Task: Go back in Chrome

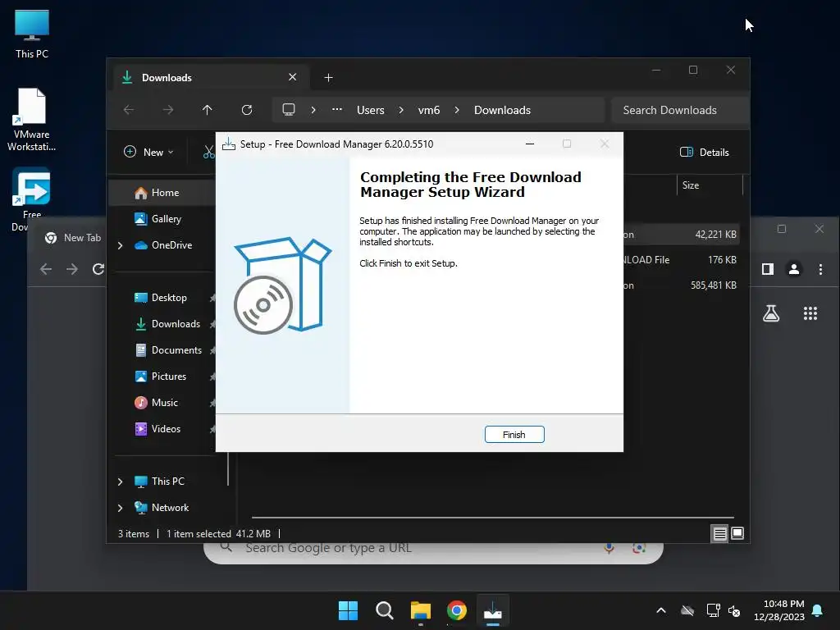Action: [x=46, y=269]
